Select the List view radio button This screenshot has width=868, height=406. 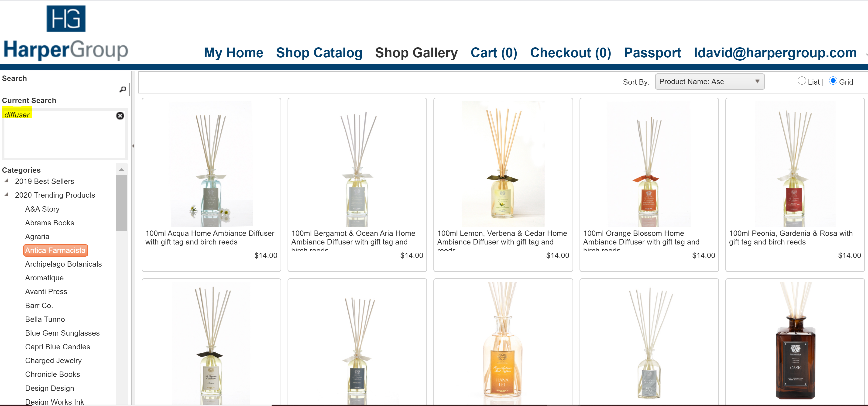tap(802, 81)
